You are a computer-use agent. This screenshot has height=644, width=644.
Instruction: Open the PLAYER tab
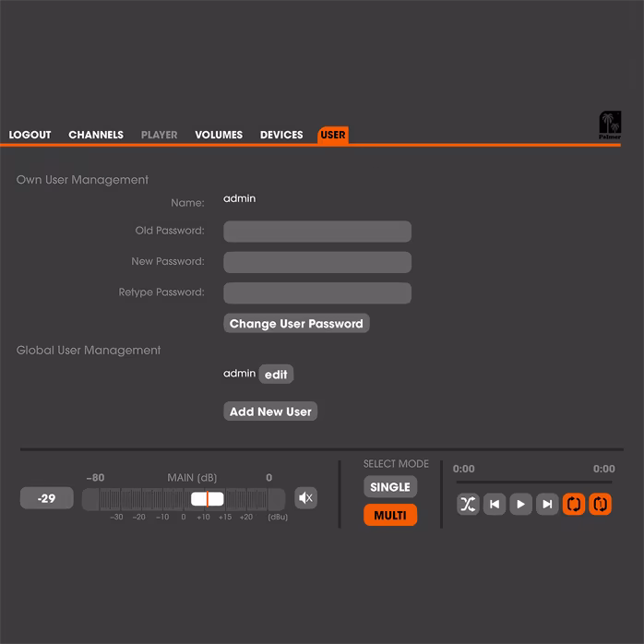click(160, 135)
